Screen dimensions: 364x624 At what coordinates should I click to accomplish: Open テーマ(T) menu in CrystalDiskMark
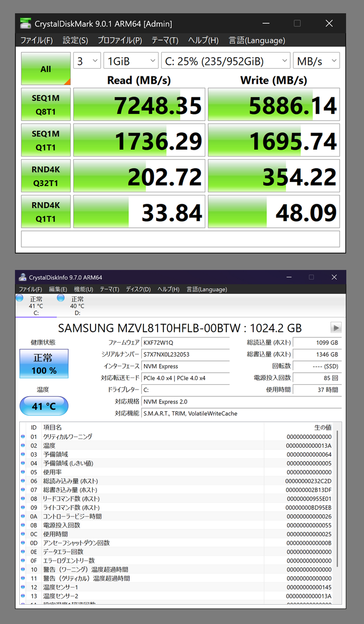165,41
